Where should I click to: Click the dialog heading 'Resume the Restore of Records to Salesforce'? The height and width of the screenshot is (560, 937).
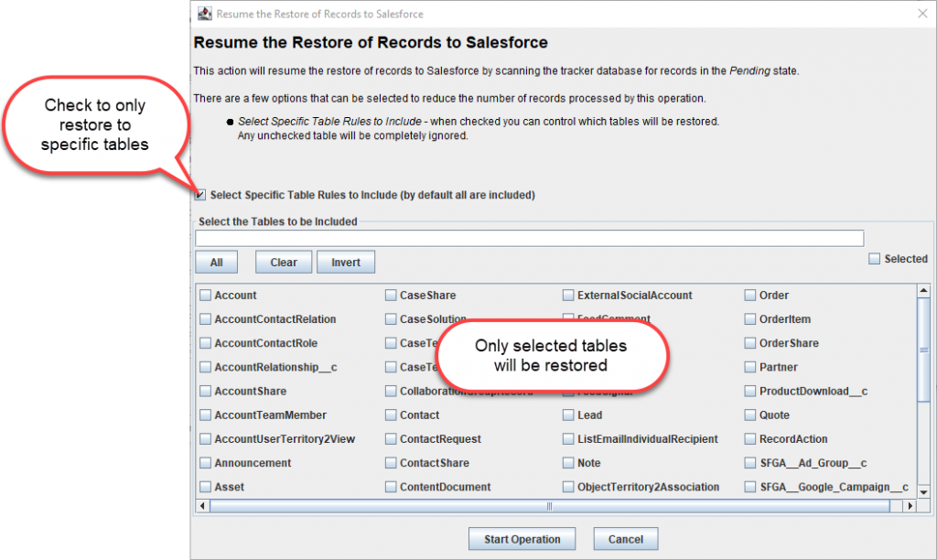point(371,42)
